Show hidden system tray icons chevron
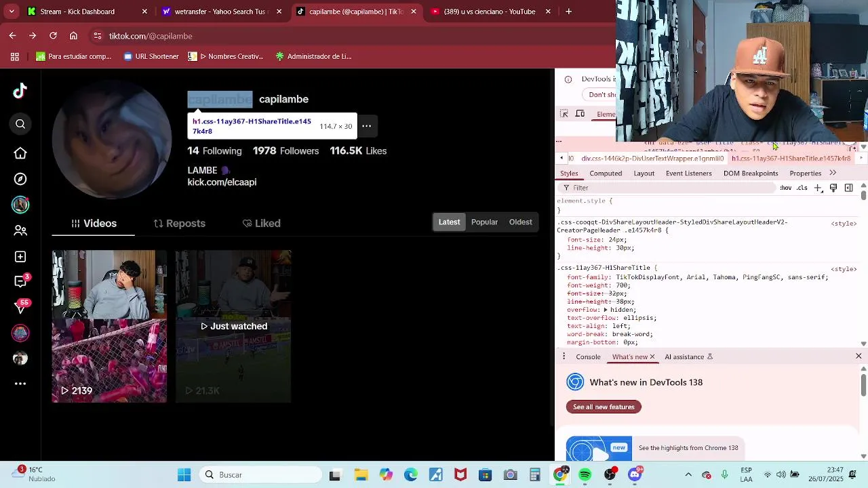 coord(688,474)
